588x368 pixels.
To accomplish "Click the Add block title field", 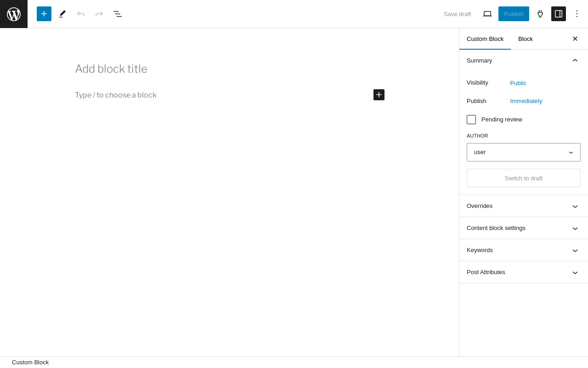I will pos(230,69).
